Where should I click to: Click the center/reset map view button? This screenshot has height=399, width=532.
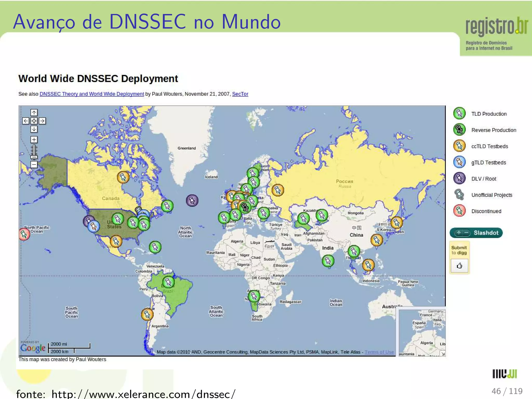(34, 121)
